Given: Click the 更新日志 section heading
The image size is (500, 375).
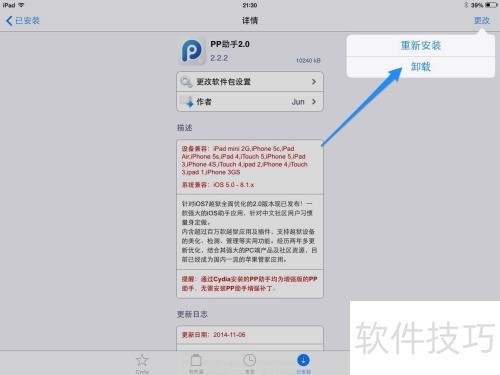Looking at the screenshot, I should (x=192, y=314).
